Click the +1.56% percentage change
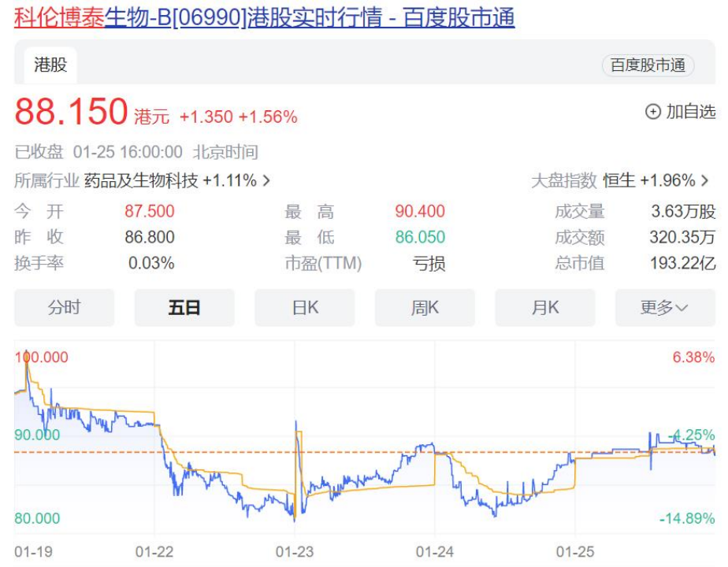728x567 pixels. click(268, 117)
